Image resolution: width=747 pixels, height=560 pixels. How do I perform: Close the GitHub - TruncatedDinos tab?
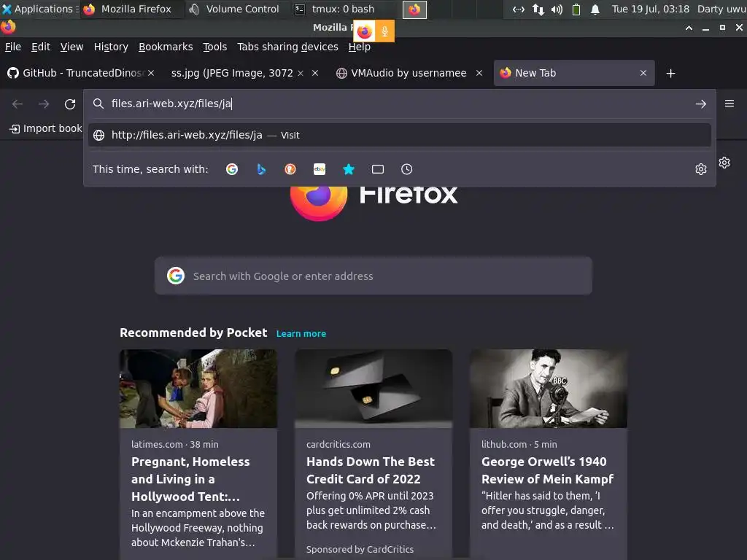[151, 73]
